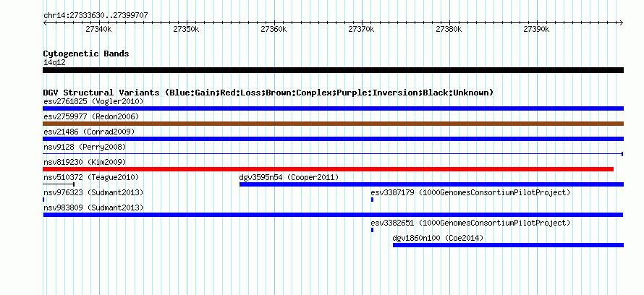Click the left arrowhead of the ruler
Image resolution: width=644 pixels, height=295 pixels.
coord(45,23)
